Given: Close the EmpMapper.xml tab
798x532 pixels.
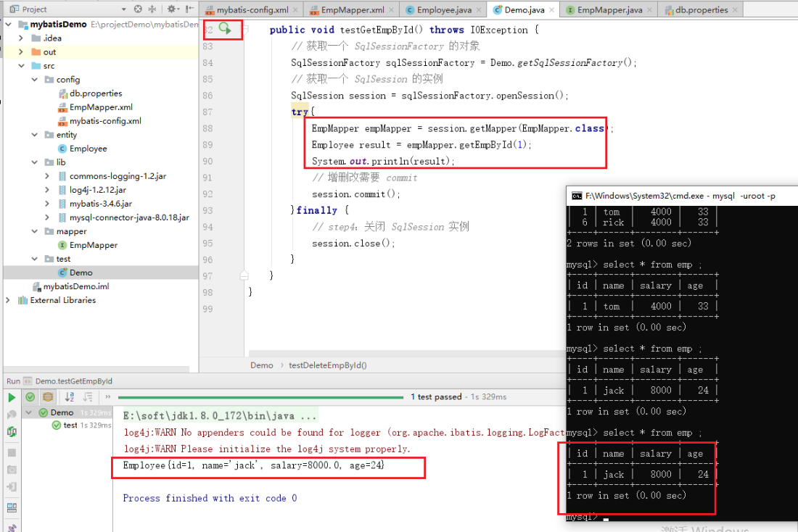Looking at the screenshot, I should point(391,9).
